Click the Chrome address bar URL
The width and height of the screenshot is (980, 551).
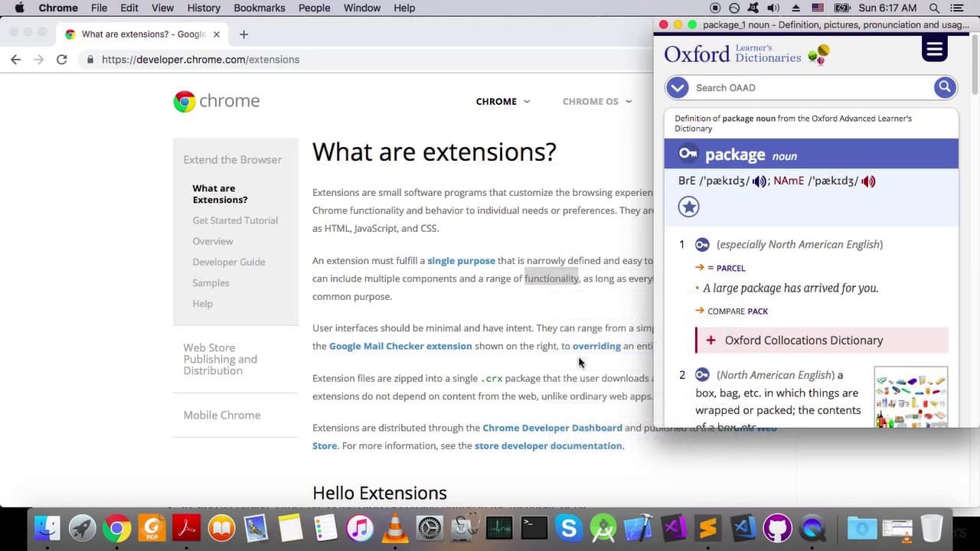click(x=201, y=59)
